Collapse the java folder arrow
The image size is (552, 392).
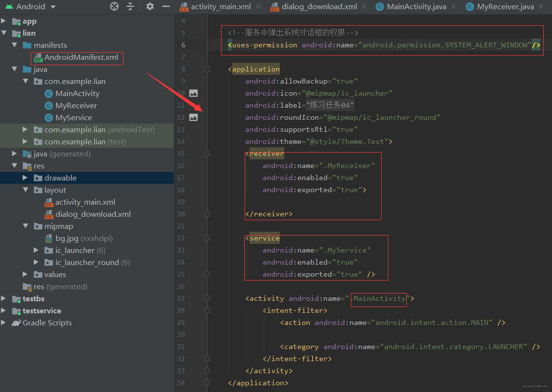pos(14,69)
